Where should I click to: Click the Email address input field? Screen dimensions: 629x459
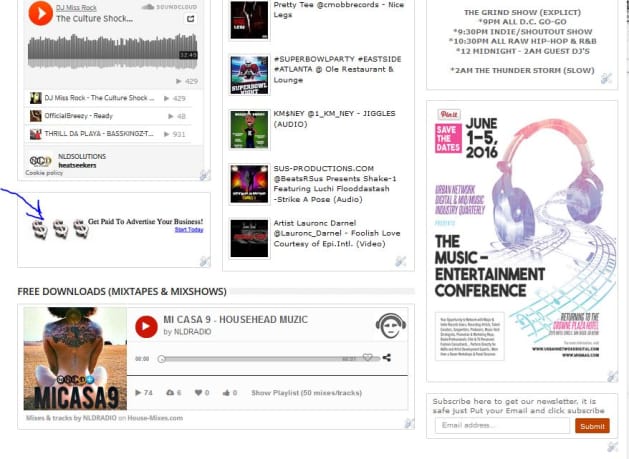point(502,425)
